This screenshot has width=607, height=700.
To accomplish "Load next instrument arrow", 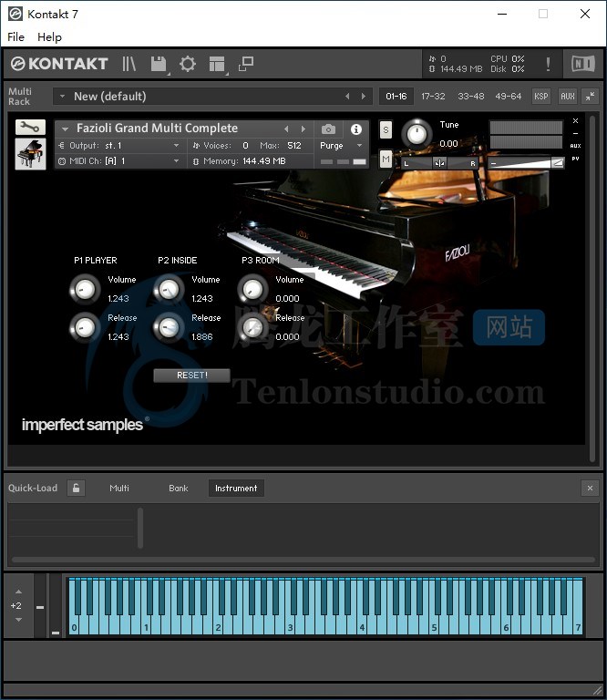I will (x=303, y=129).
